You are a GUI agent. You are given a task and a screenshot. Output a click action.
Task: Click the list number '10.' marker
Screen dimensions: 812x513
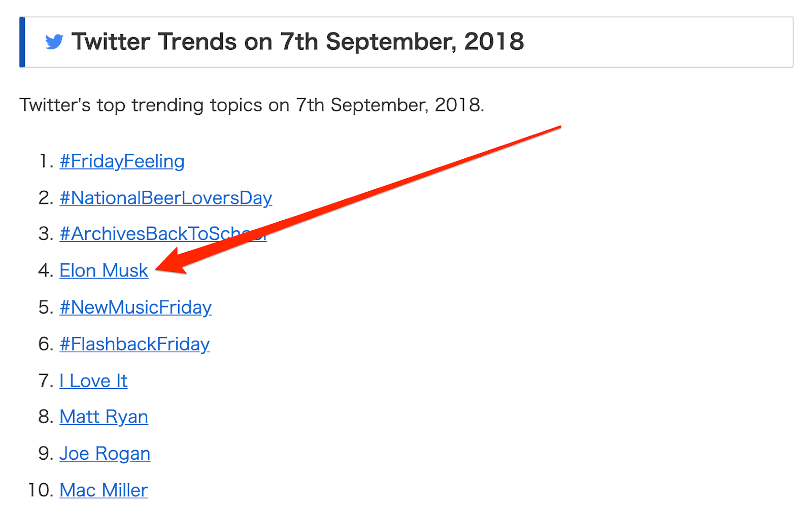click(41, 490)
